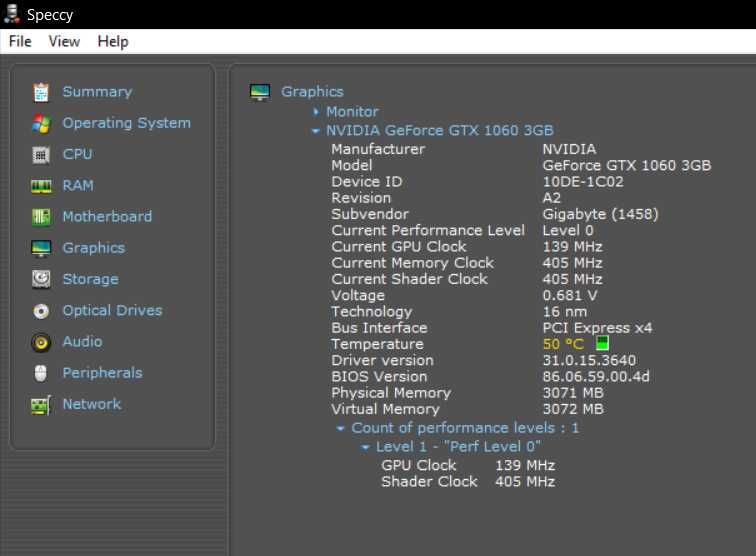756x556 pixels.
Task: Click the Model value GeForce GTX 1060 3GB
Action: click(x=627, y=165)
